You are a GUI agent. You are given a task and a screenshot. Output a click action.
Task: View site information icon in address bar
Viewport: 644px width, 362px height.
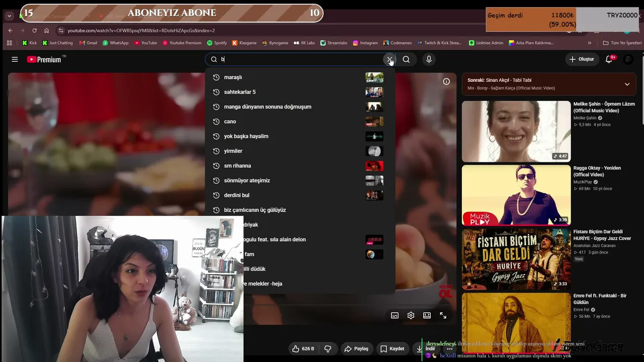(x=61, y=30)
